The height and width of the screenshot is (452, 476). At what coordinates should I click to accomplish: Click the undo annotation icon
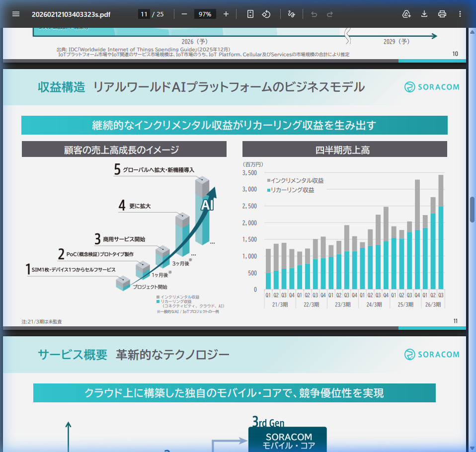pyautogui.click(x=314, y=14)
